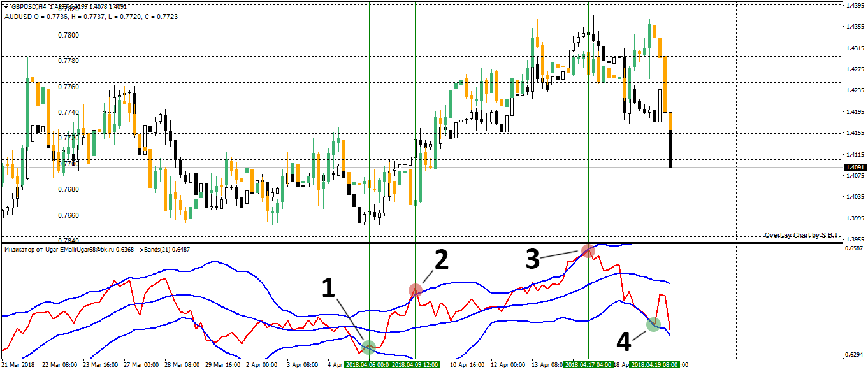Click the 1.4315 price axis label

(x=854, y=48)
